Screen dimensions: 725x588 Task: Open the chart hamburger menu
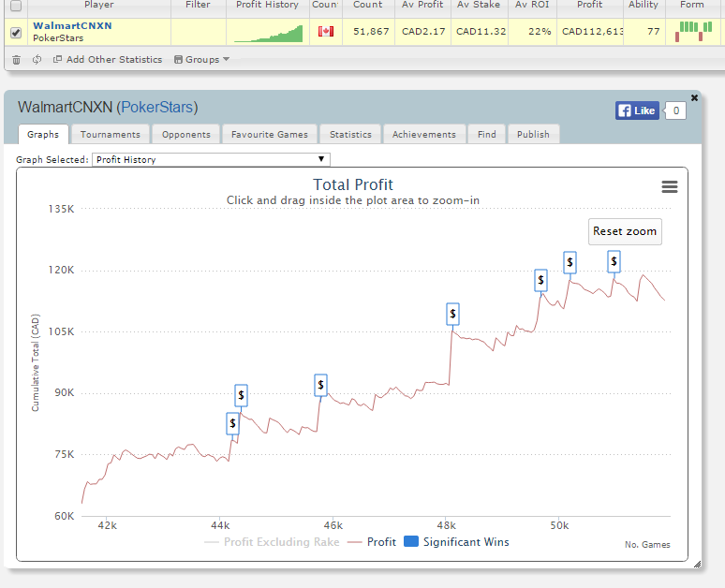click(x=670, y=186)
